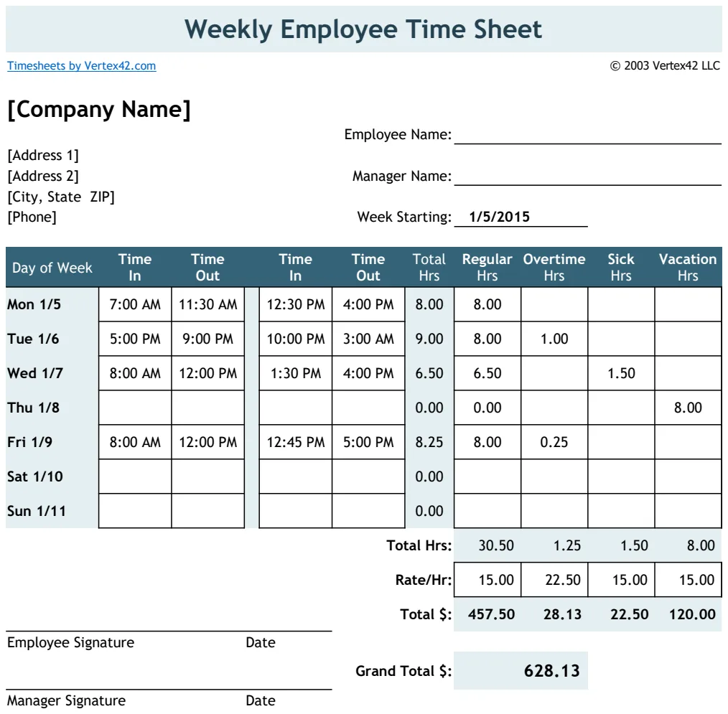Select Tue 1/6 Time In 5:00 PM
728x714 pixels.
[x=135, y=339]
